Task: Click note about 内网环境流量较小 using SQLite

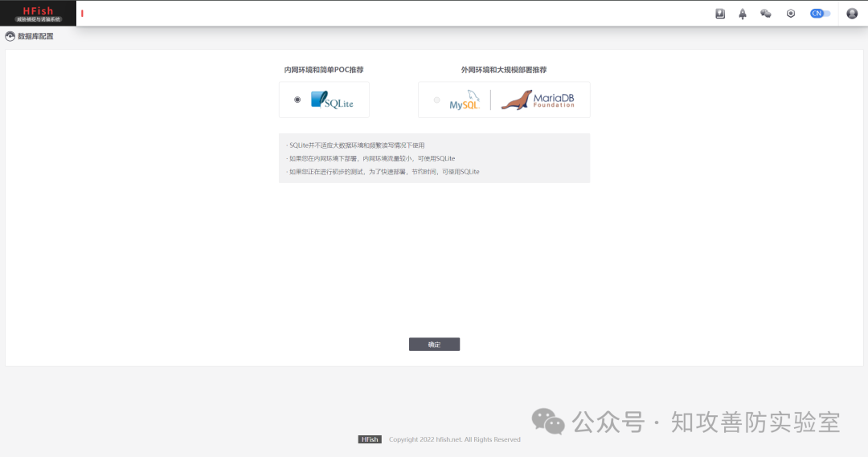Action: pyautogui.click(x=371, y=159)
